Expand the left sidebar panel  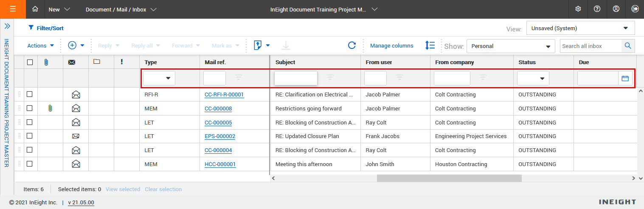pyautogui.click(x=7, y=26)
